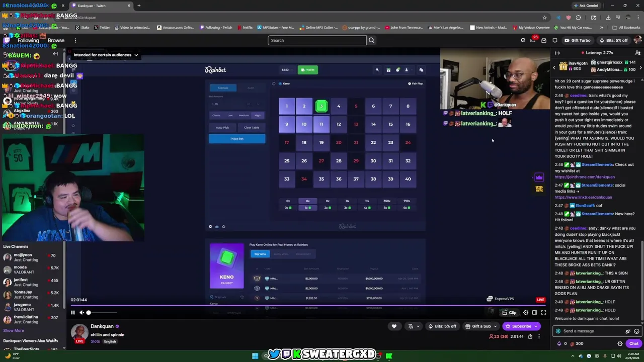Open the Following tab in Twitch
Viewport: 644px width, 362px height.
pos(28,40)
